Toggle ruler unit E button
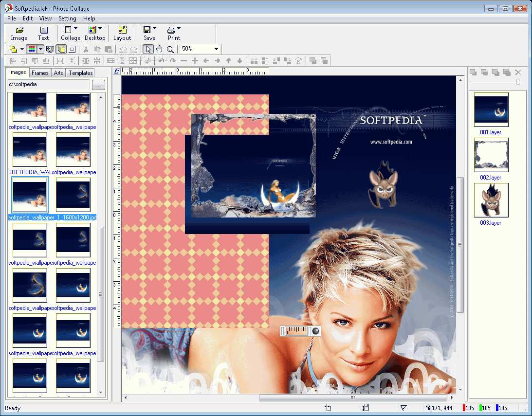532x416 pixels. point(116,71)
